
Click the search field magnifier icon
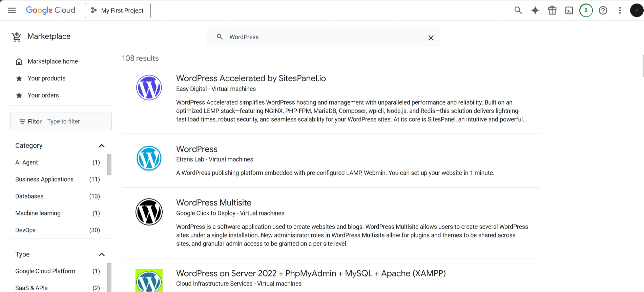pos(220,37)
